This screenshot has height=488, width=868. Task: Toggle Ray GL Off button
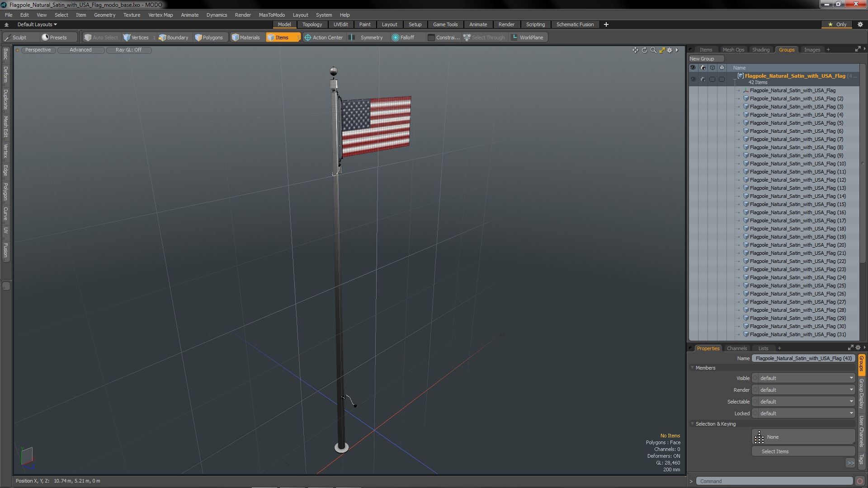[x=128, y=50]
